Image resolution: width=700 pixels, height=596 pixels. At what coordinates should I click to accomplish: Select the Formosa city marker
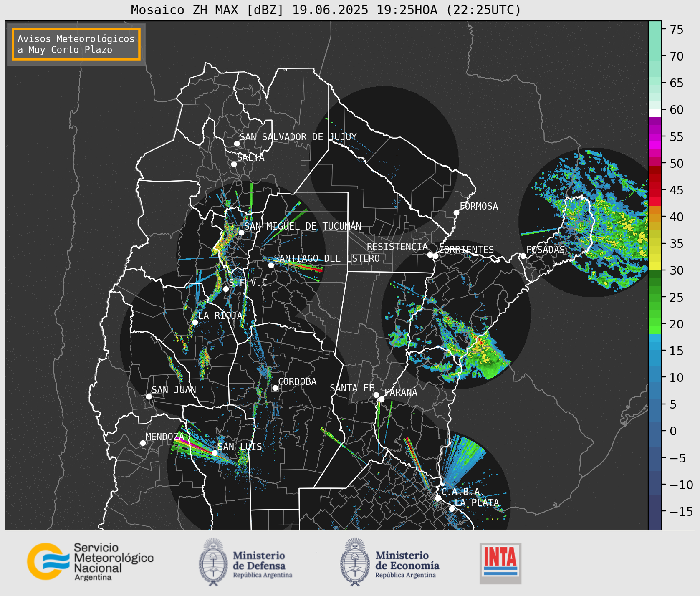pyautogui.click(x=456, y=212)
